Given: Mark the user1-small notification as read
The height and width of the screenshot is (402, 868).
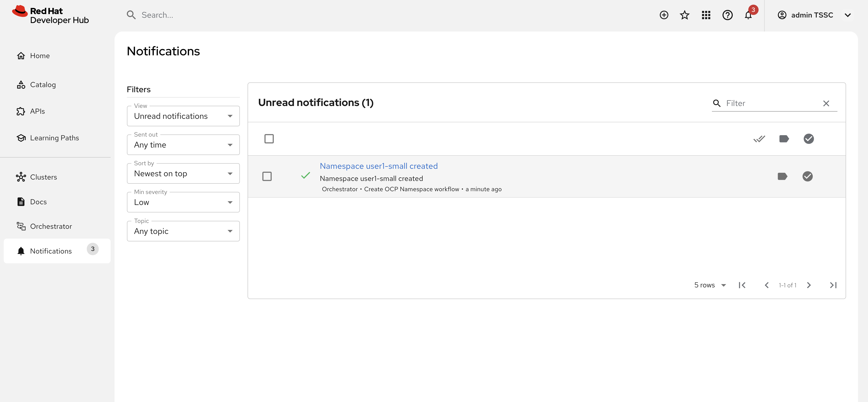Looking at the screenshot, I should [808, 176].
